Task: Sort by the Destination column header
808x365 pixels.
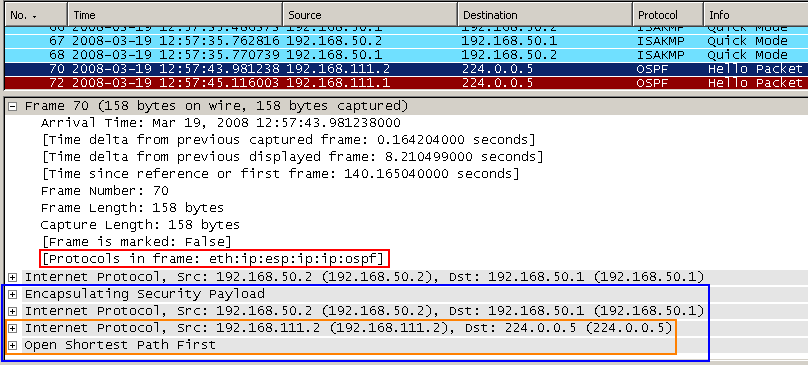Action: [545, 15]
